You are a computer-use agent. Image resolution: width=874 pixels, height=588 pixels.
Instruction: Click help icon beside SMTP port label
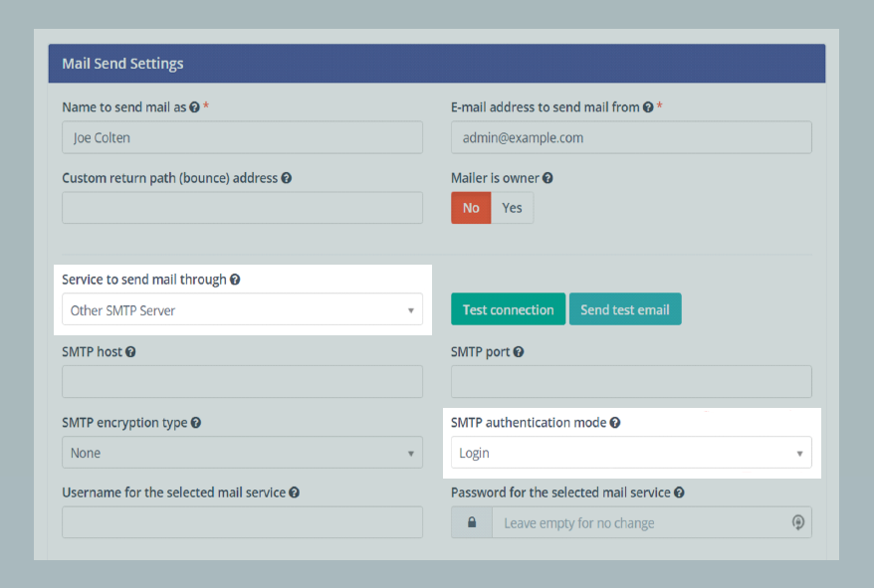tap(519, 352)
